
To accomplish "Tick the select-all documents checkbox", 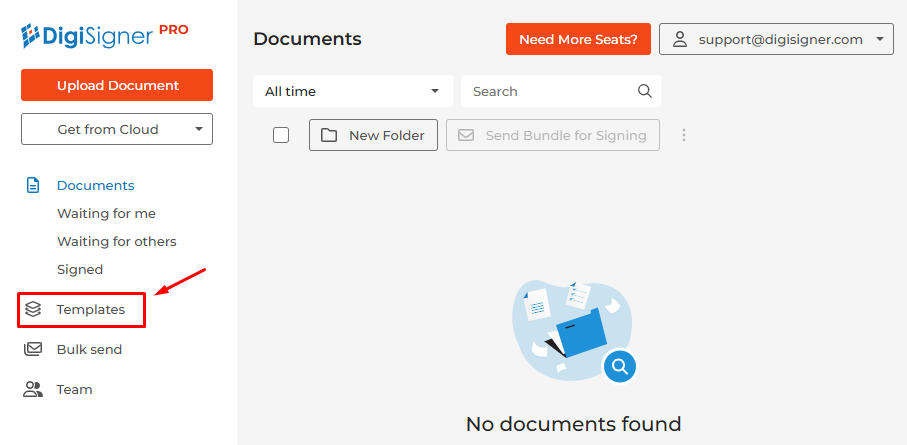I will [x=281, y=135].
